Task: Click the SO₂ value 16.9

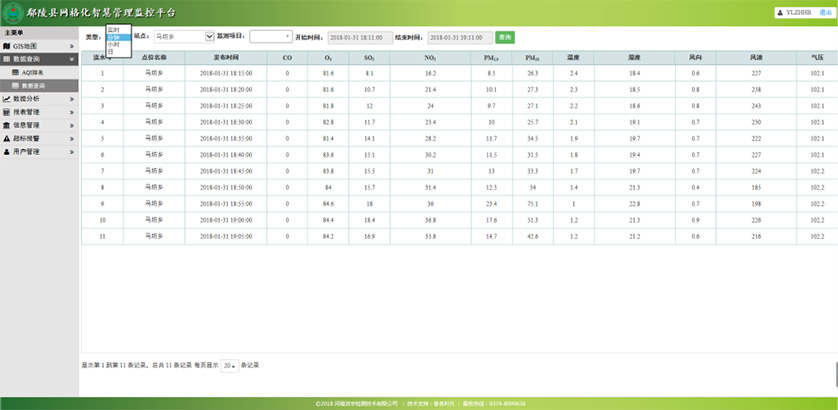Action: tap(369, 236)
